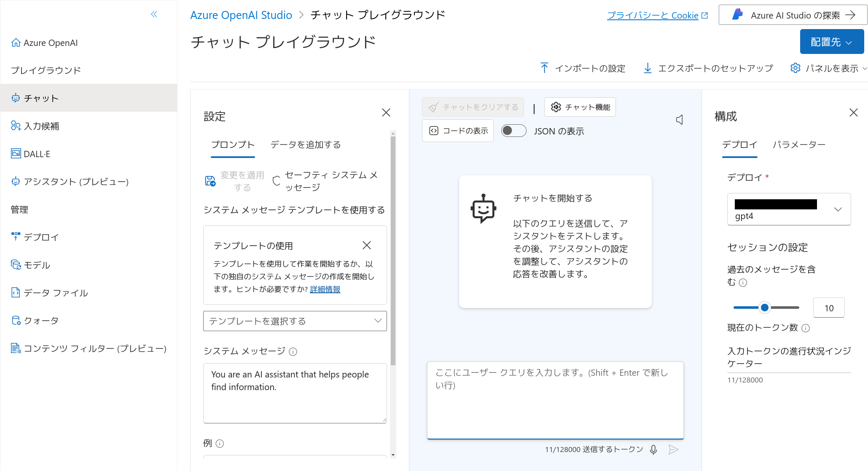Open 詳細情報 link
The height and width of the screenshot is (471, 868).
click(x=325, y=289)
